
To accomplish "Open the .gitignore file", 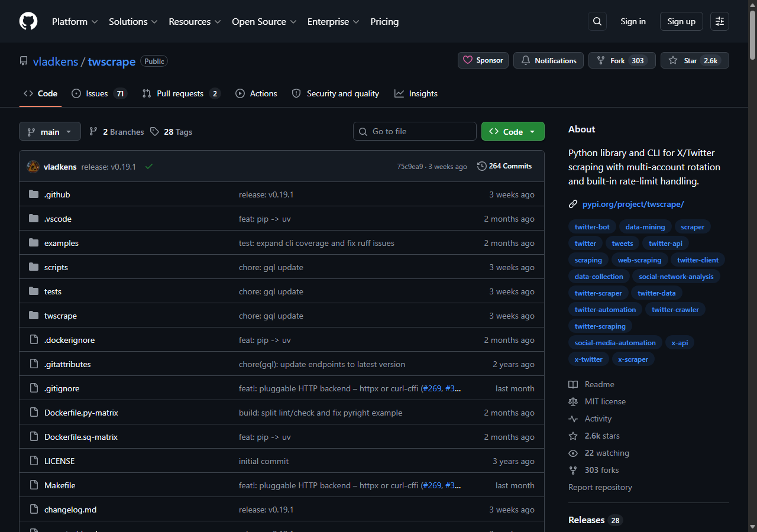I will [x=62, y=388].
